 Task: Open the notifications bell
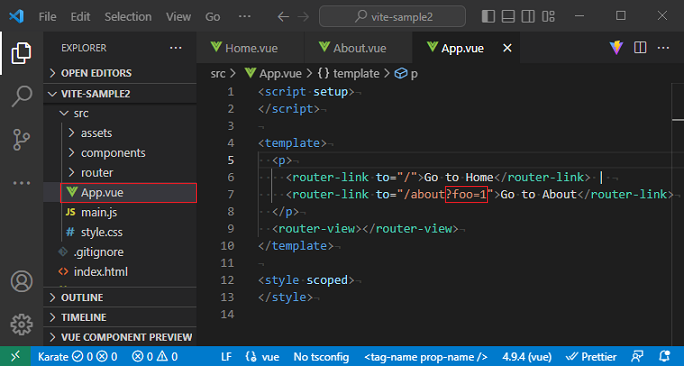664,357
